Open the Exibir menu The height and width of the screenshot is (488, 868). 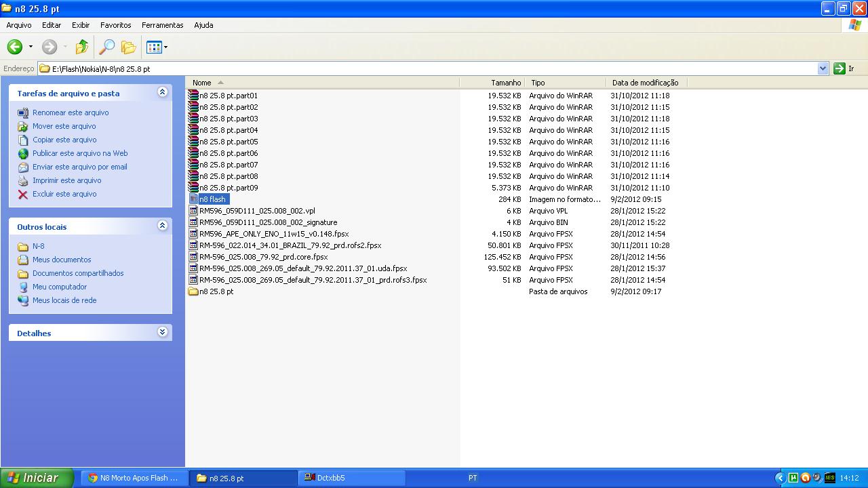click(x=81, y=25)
